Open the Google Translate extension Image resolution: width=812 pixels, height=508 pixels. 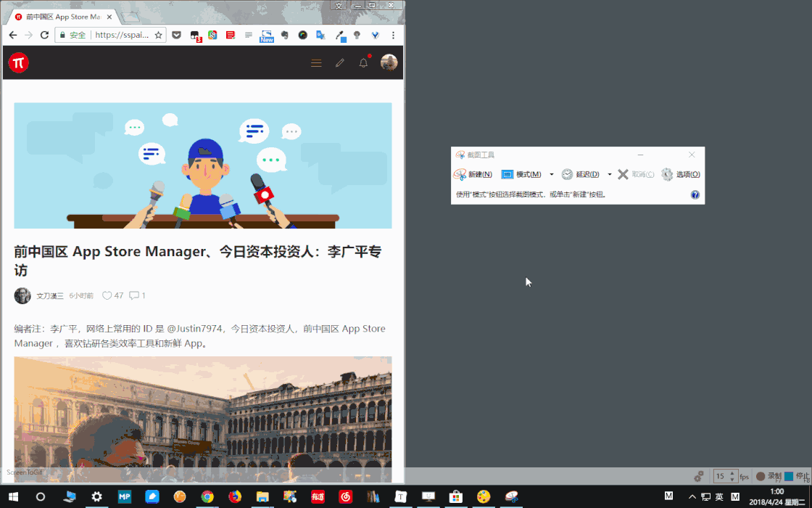click(320, 36)
